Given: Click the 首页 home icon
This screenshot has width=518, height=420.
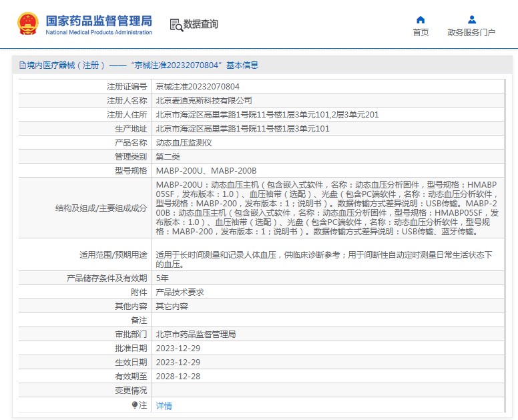Looking at the screenshot, I should click(x=421, y=20).
